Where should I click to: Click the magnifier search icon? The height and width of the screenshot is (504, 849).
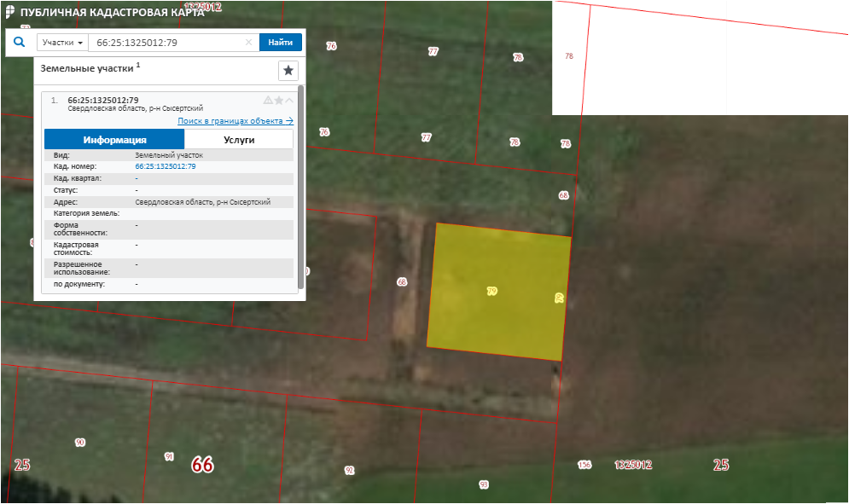20,42
